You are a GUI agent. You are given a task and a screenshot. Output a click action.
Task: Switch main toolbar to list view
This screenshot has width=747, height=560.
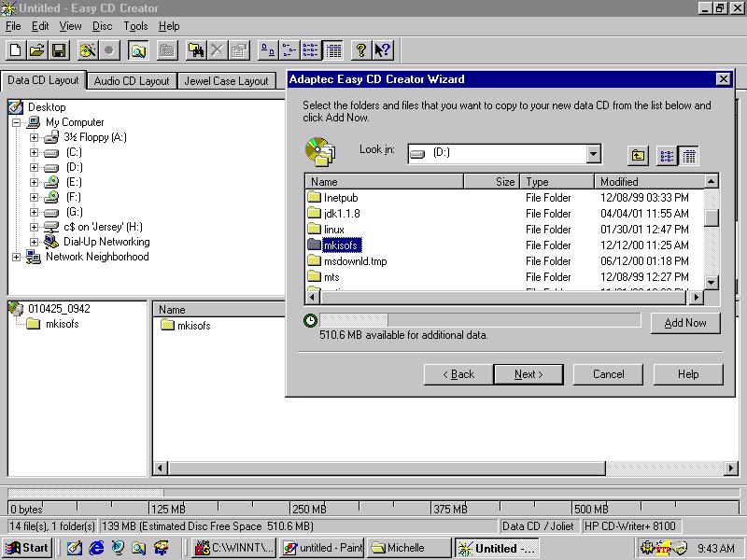click(311, 50)
